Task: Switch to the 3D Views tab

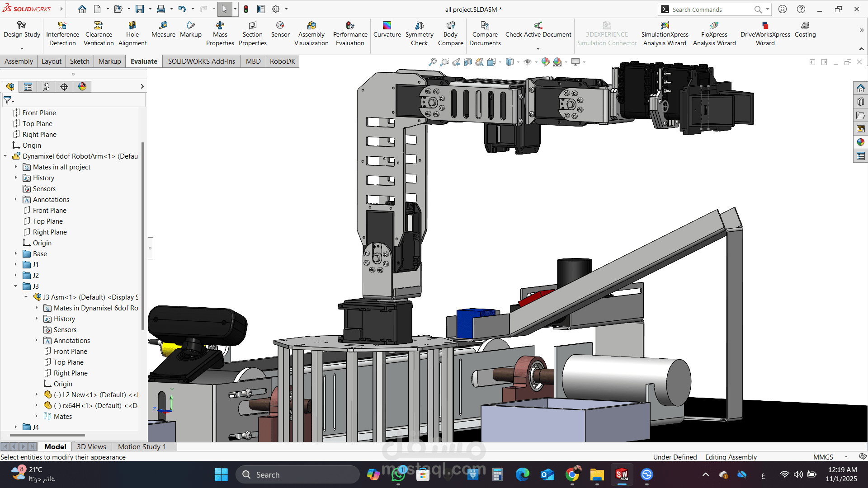Action: (x=91, y=446)
